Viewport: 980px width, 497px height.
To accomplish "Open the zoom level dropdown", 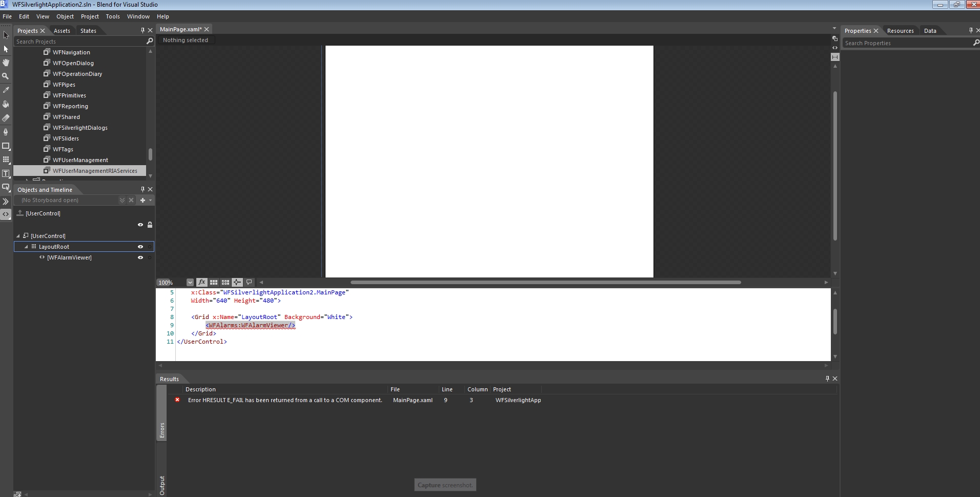I will click(x=190, y=282).
